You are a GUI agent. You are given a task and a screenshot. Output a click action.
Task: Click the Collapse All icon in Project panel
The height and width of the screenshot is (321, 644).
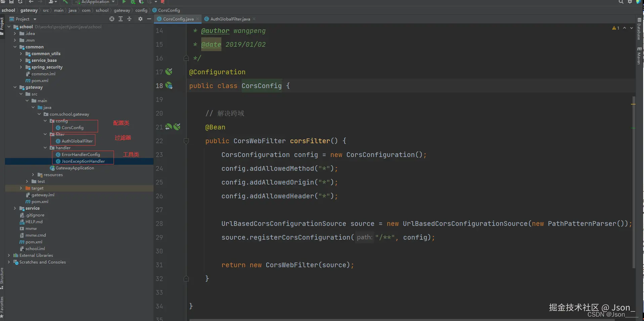[129, 19]
